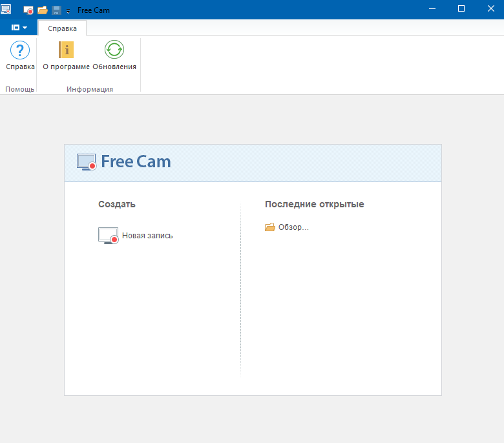Click new recording icon in quick access toolbar

(x=28, y=10)
